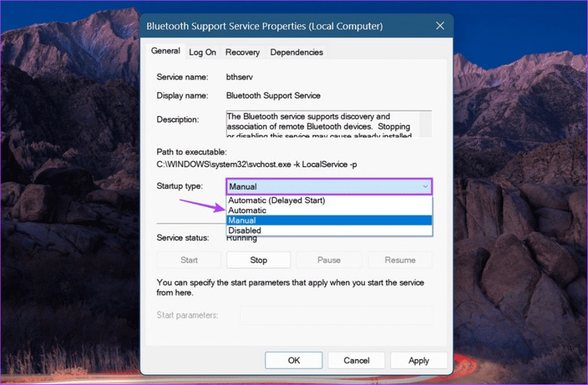Select Disabled in the startup type list
Screen dimensions: 588x385
(x=245, y=231)
